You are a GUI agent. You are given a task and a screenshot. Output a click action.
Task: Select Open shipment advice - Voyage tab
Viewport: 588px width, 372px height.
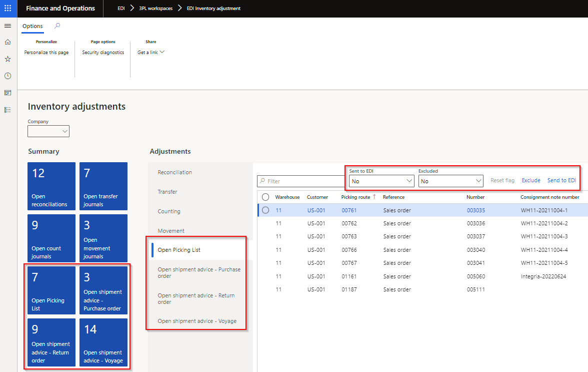click(x=197, y=321)
